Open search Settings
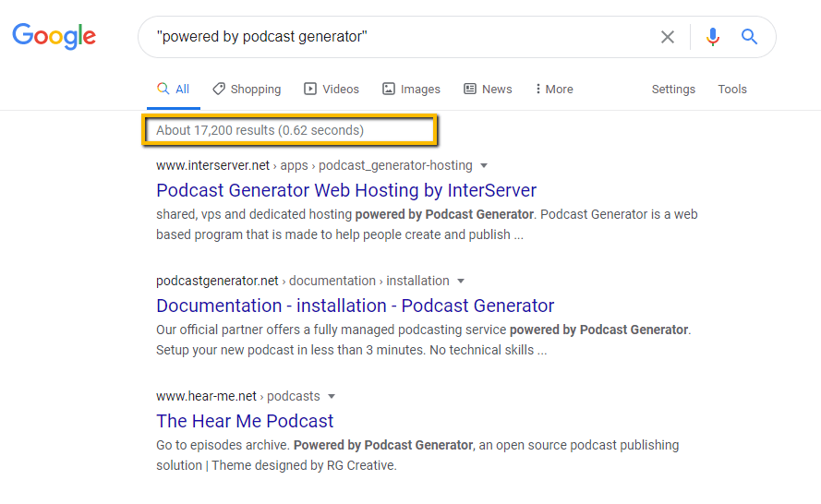The width and height of the screenshot is (821, 504). click(x=673, y=90)
